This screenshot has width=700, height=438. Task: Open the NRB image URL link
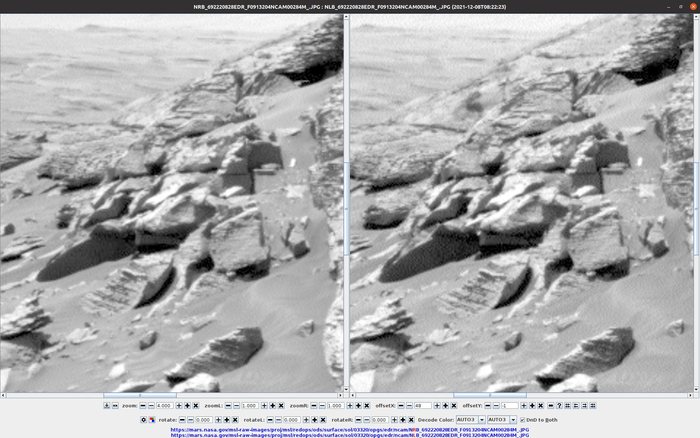point(350,430)
